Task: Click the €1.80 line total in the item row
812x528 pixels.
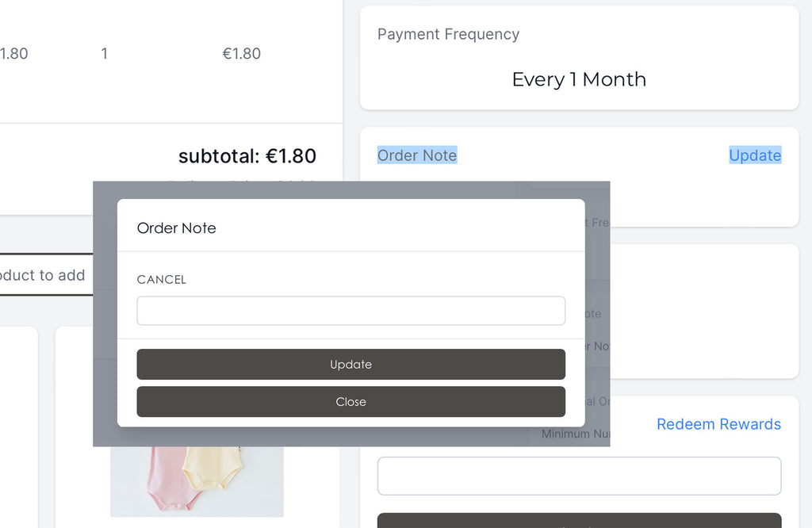Action: (241, 53)
